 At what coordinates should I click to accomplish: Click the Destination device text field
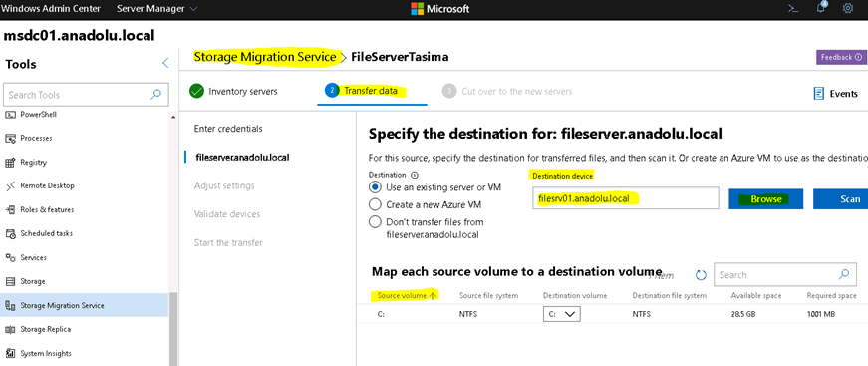click(x=626, y=198)
